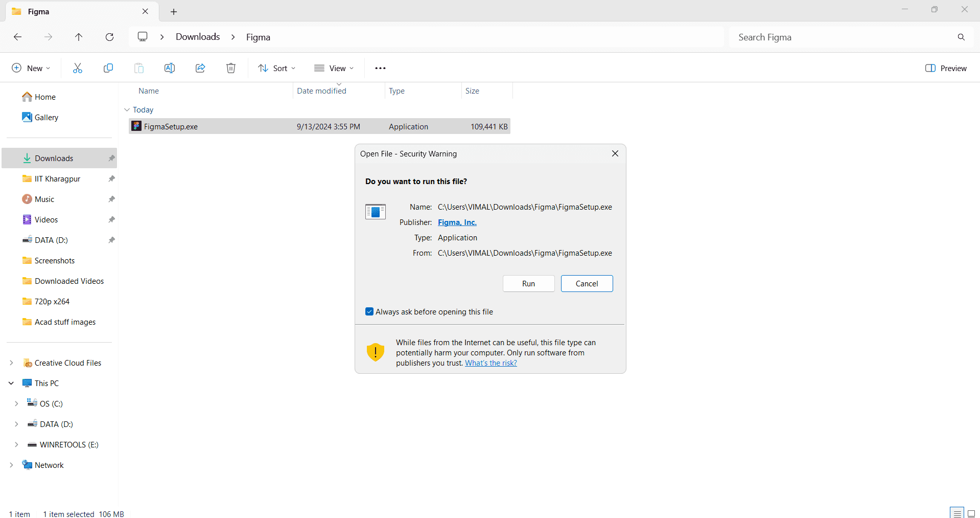Go up one level using the arrow icon
This screenshot has height=518, width=980.
[79, 37]
